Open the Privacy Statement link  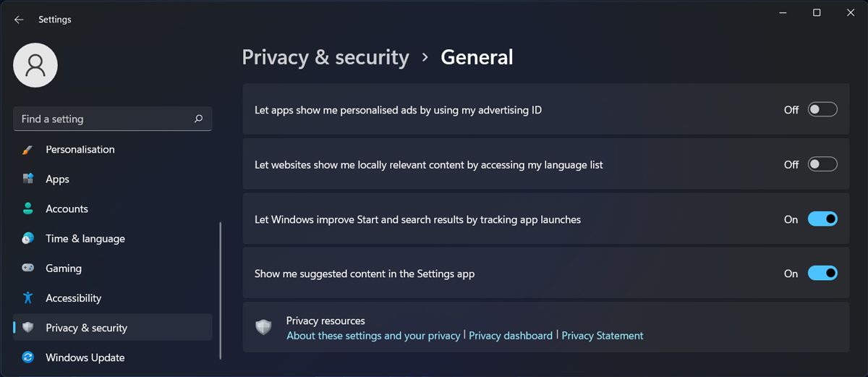coord(603,336)
